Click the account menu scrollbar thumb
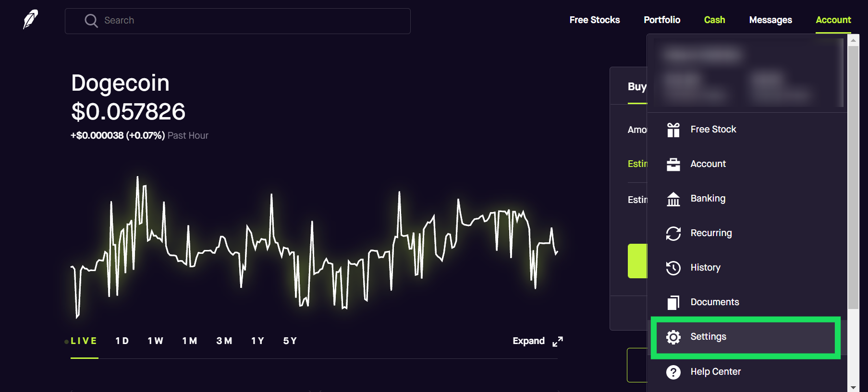 853,178
